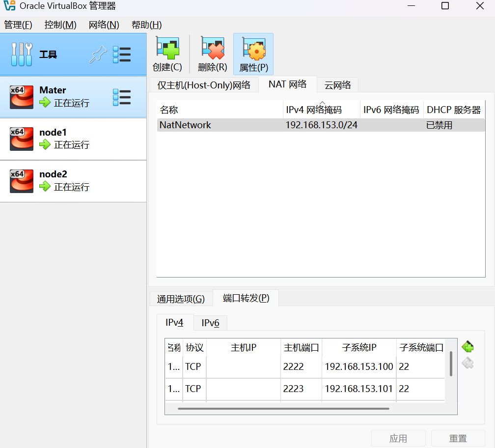The width and height of the screenshot is (495, 448).
Task: Click the Mater VM OS icon
Action: point(22,97)
